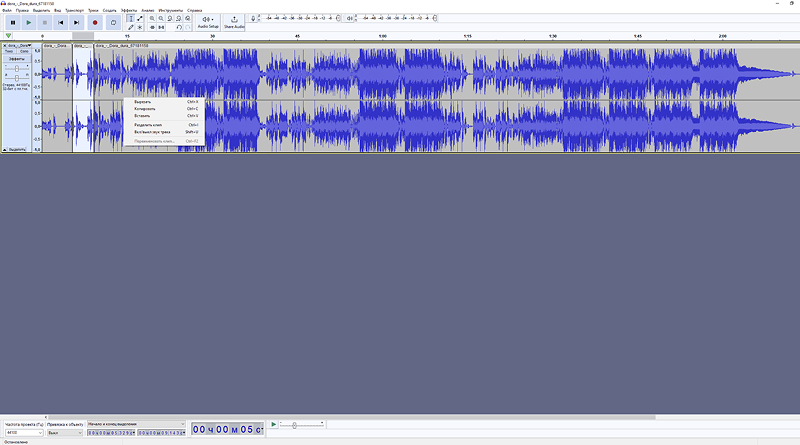Click the Stop transport button
The height and width of the screenshot is (445, 800).
44,22
